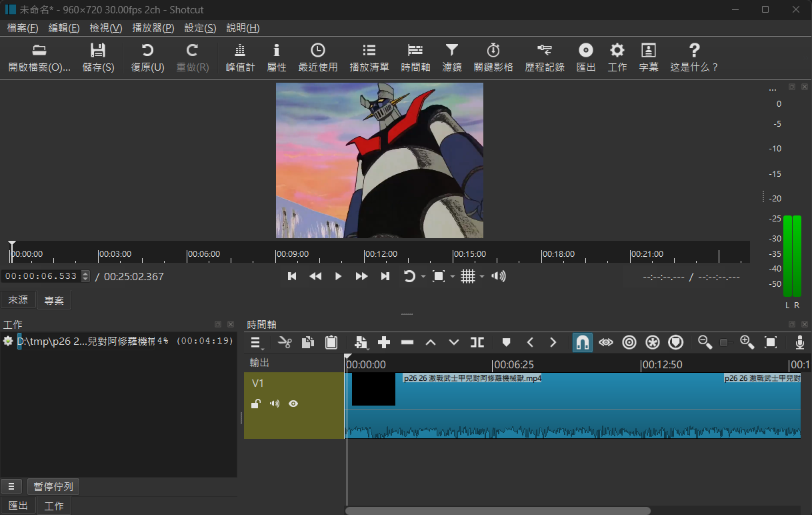Create a timeline marker
This screenshot has height=515, width=812.
click(506, 342)
